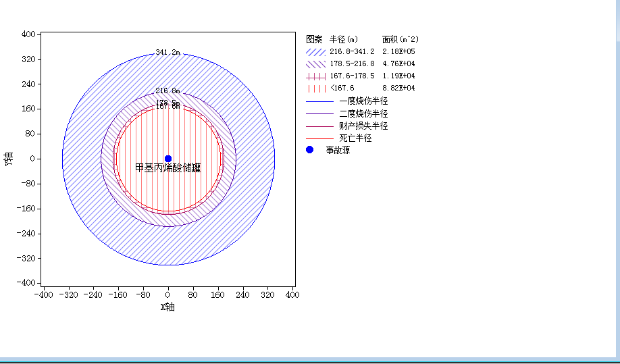
Task: Click the 甲基丙烯酸储罐 label in the chart
Action: coord(168,168)
